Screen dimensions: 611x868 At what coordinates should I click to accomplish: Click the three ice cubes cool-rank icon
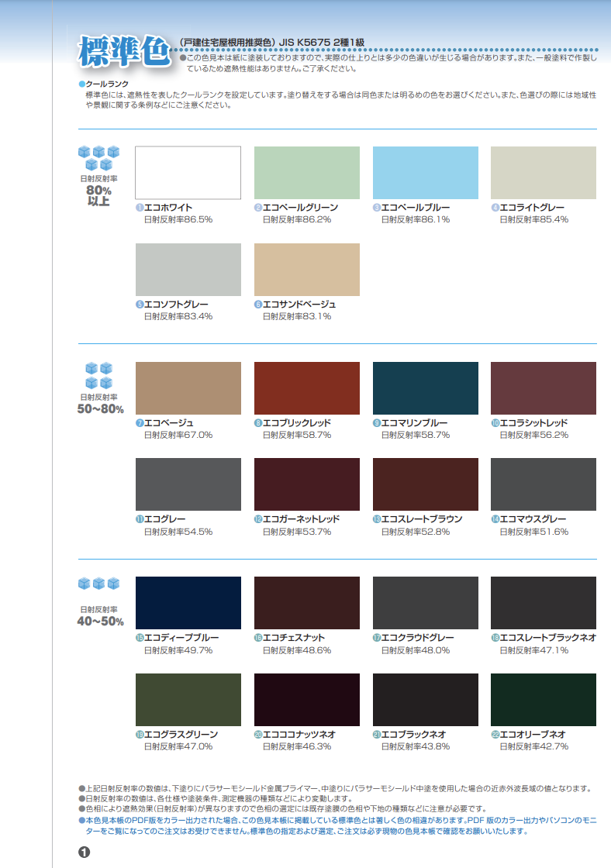98,583
